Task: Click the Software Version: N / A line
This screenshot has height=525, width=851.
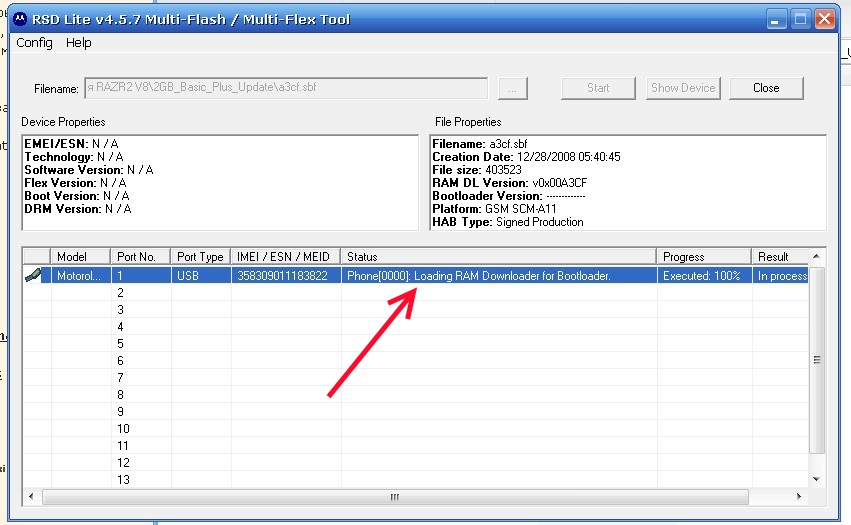Action: (x=88, y=170)
